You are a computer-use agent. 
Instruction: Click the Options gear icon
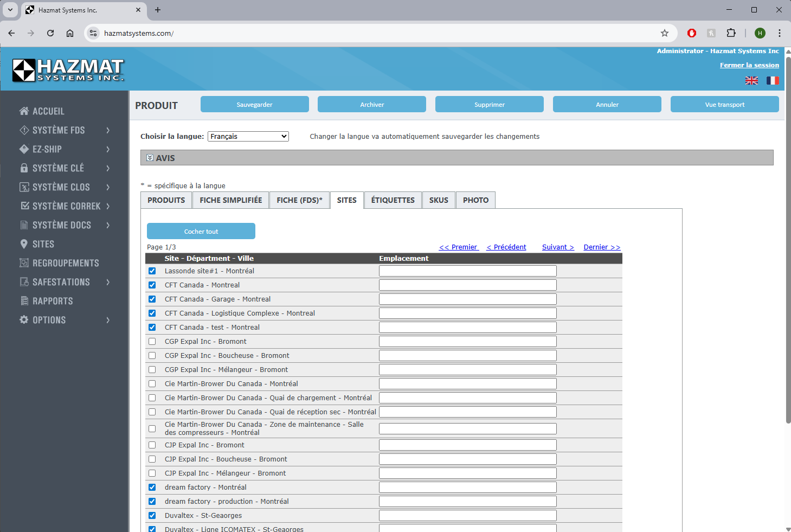(x=24, y=320)
